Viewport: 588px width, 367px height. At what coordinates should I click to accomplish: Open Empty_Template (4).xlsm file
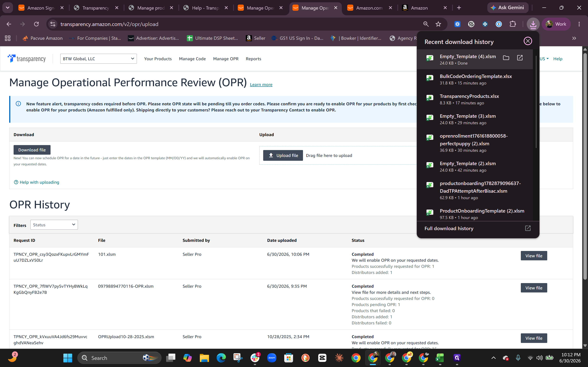520,58
